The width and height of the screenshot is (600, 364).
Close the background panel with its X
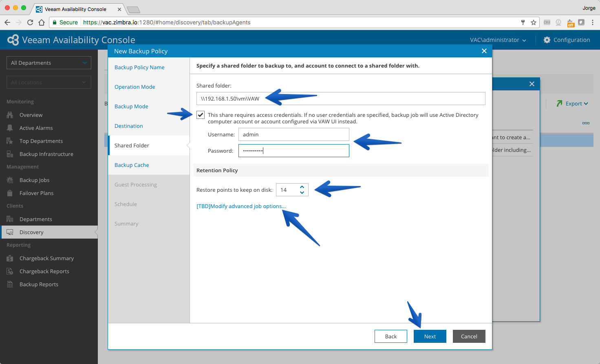pyautogui.click(x=532, y=84)
